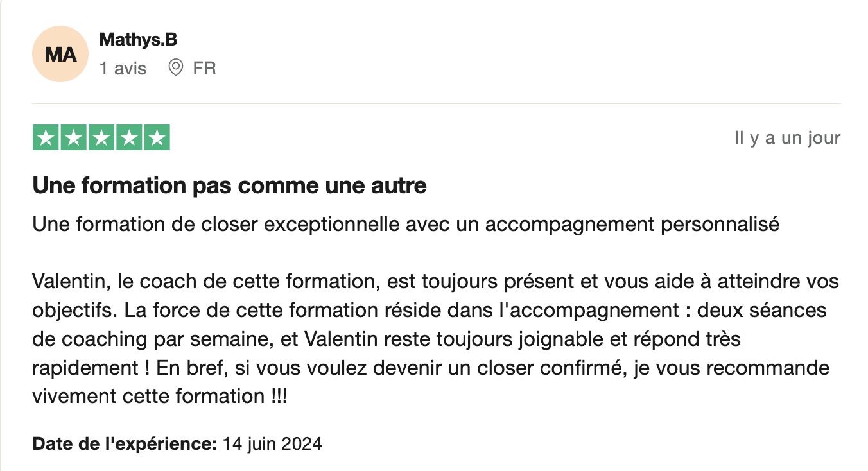Screen dimensions: 868x471
Task: Open the Mathys.B reviewer profile name
Action: (138, 39)
